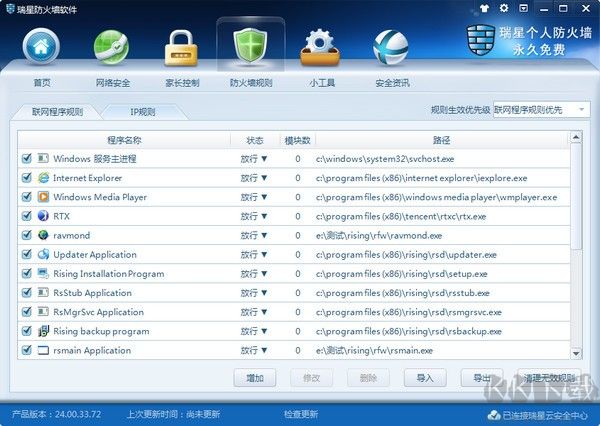Open the 小工具 gear toolbox icon
Image resolution: width=600 pixels, height=426 pixels.
tap(320, 47)
